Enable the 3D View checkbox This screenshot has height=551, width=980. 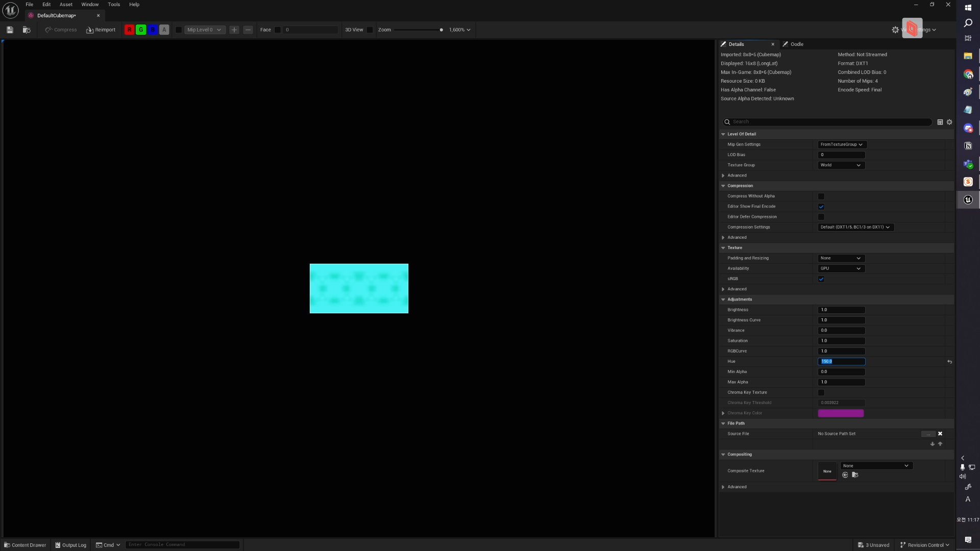tap(370, 30)
